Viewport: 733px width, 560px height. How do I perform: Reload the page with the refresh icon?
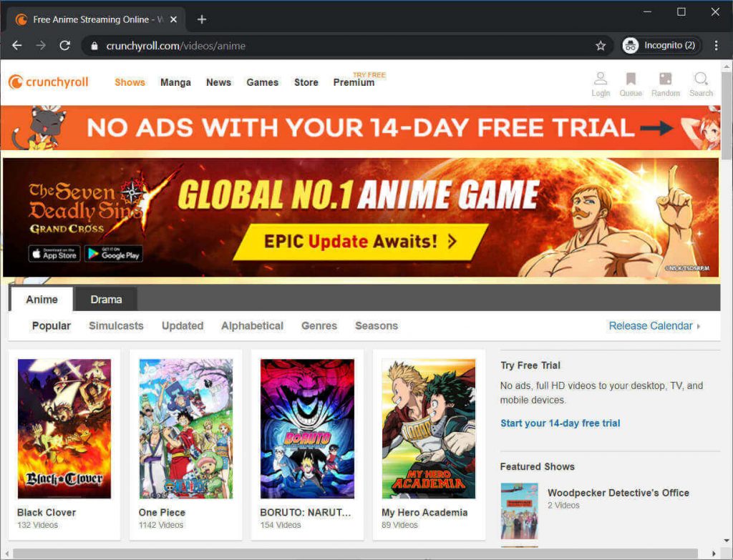65,45
